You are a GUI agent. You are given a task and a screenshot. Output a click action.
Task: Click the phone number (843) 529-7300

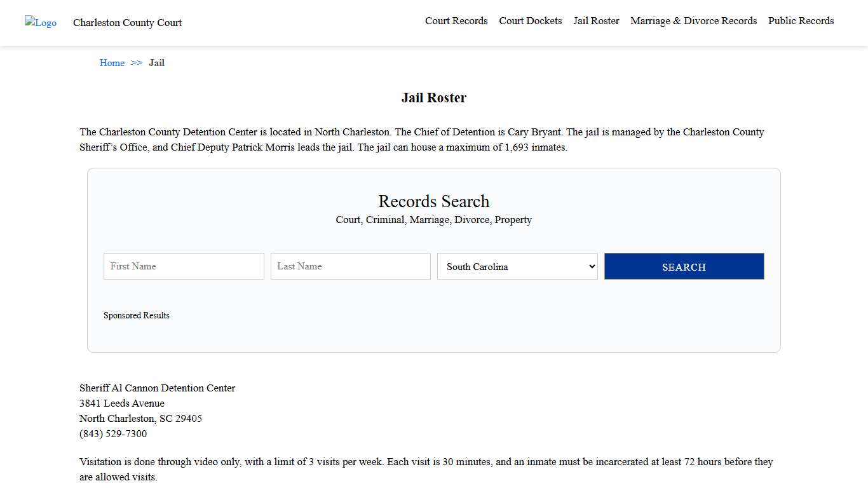pos(112,433)
